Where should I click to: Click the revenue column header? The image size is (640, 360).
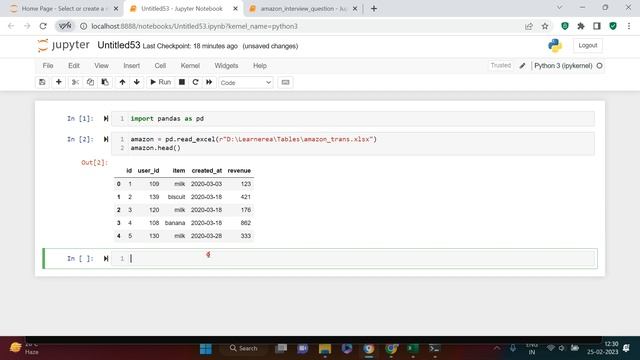[239, 171]
